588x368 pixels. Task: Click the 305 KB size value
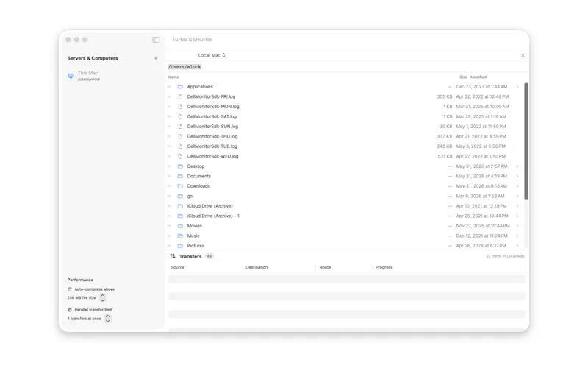(445, 96)
